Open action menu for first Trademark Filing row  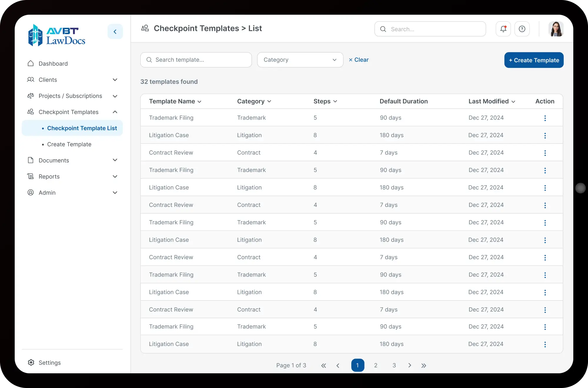coord(545,118)
